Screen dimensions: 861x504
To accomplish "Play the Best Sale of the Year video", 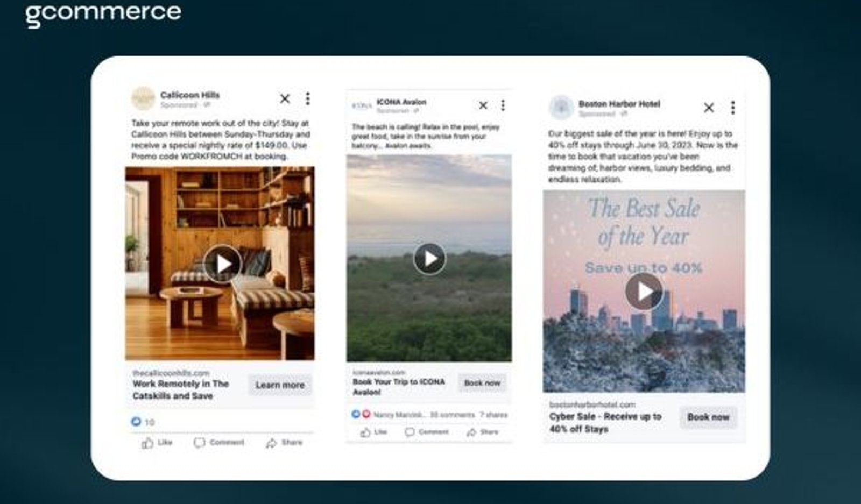I will [644, 291].
